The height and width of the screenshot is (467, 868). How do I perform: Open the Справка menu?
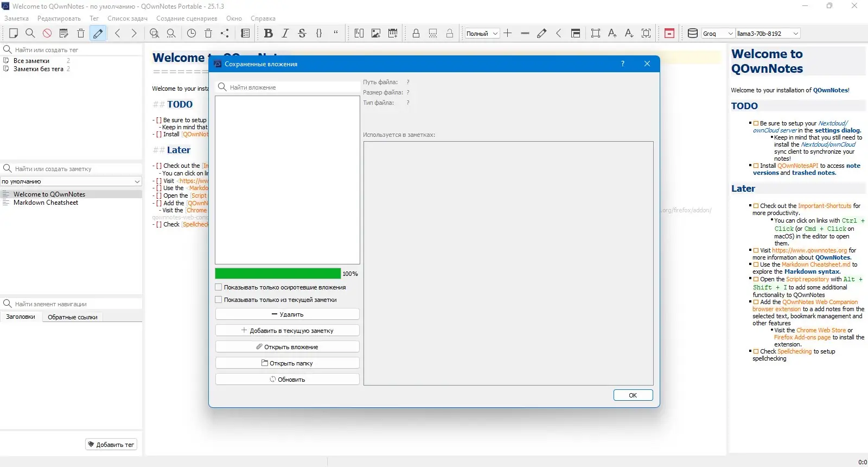(263, 18)
